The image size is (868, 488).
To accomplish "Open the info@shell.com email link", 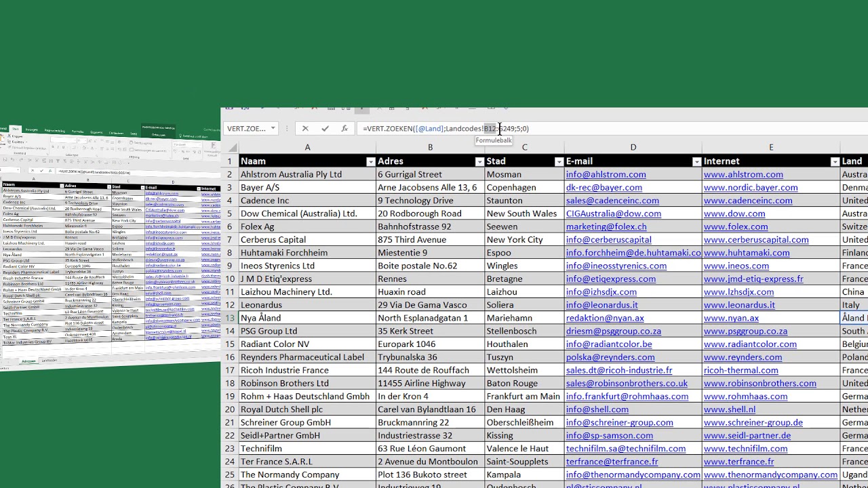I will coord(597,409).
